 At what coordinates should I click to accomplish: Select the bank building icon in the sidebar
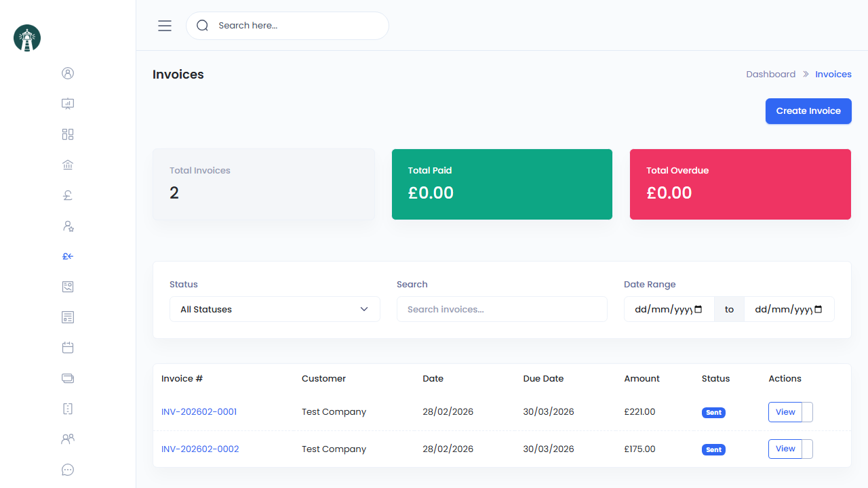tap(67, 165)
